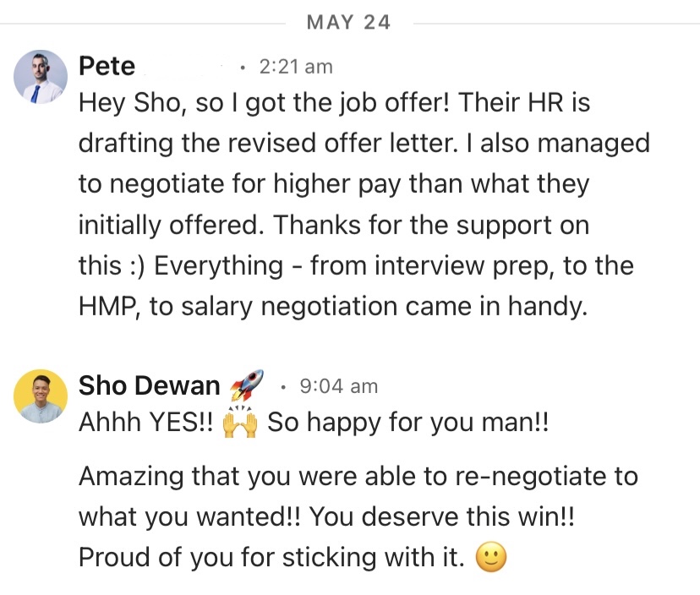Viewport: 700px width, 595px height.
Task: Click the smiley face emoji
Action: point(491,558)
